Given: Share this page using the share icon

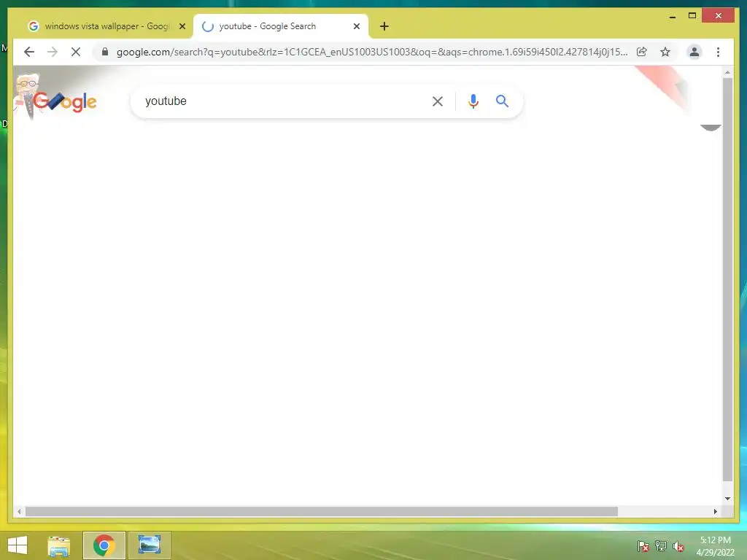Looking at the screenshot, I should coord(642,52).
